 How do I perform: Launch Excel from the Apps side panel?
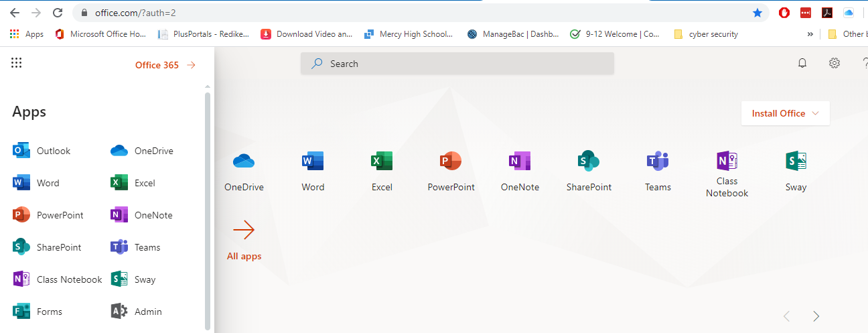point(133,183)
